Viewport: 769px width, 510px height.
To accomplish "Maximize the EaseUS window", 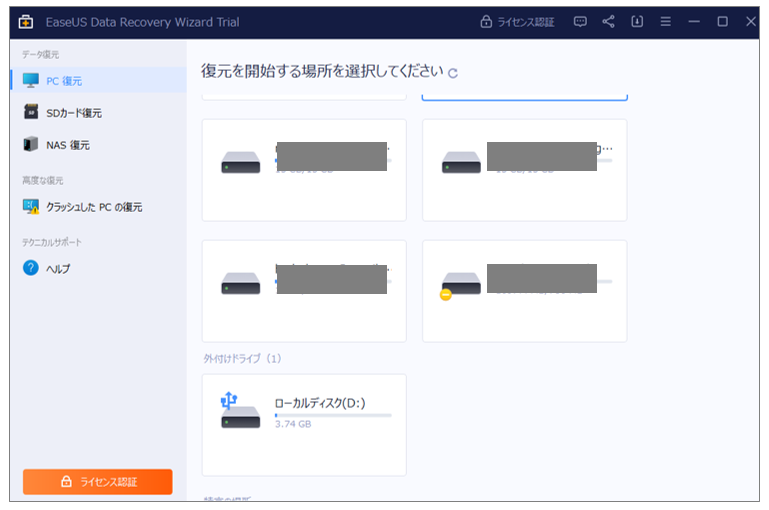I will (722, 22).
